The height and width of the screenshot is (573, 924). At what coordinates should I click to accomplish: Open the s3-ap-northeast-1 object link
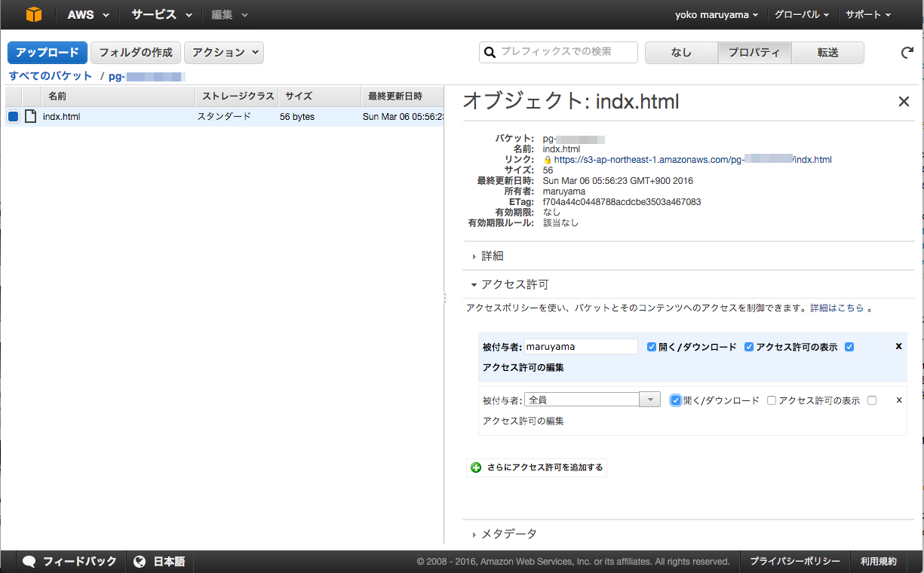click(692, 160)
